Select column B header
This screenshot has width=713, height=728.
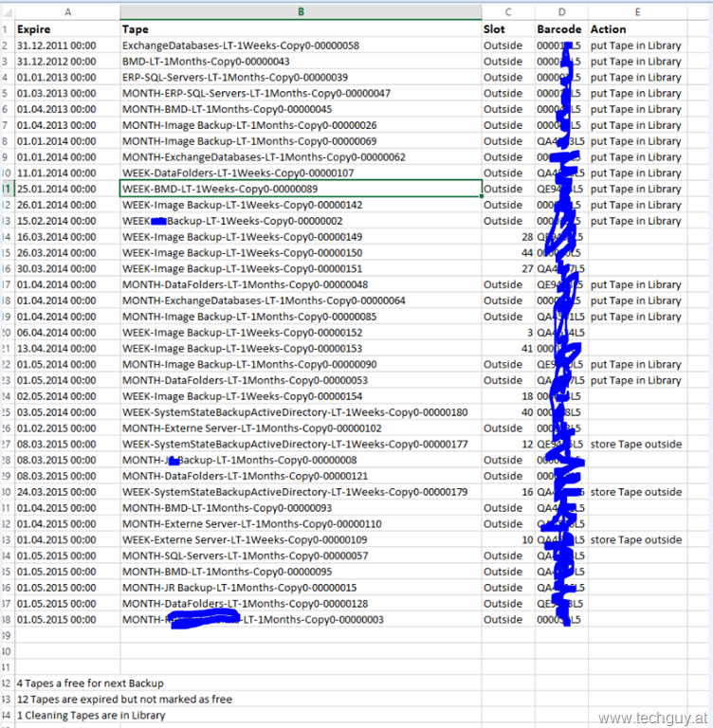pos(301,12)
